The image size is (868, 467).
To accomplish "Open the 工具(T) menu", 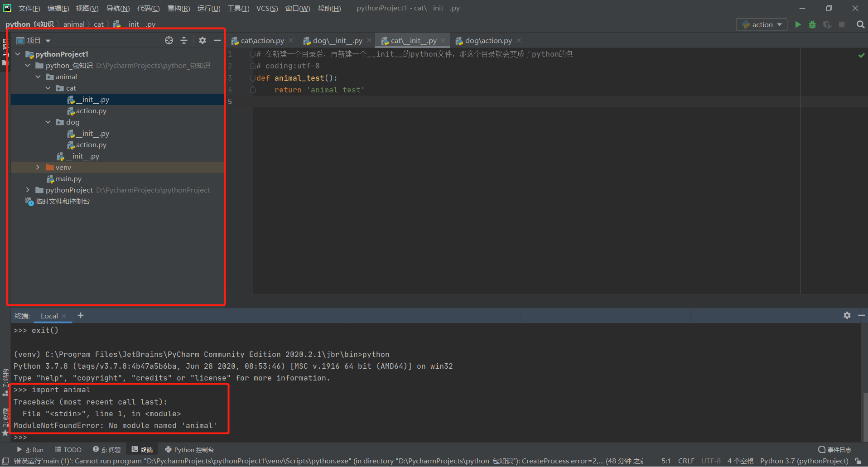I will [x=238, y=9].
